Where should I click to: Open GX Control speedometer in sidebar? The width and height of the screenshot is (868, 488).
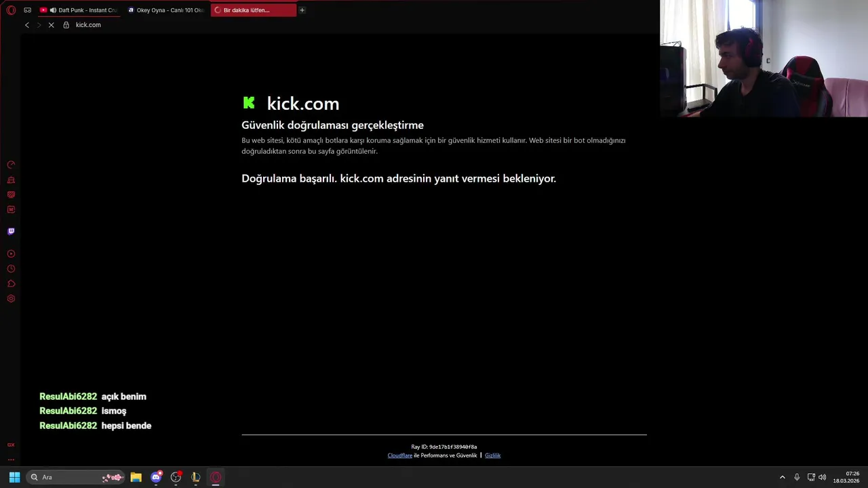(x=11, y=165)
